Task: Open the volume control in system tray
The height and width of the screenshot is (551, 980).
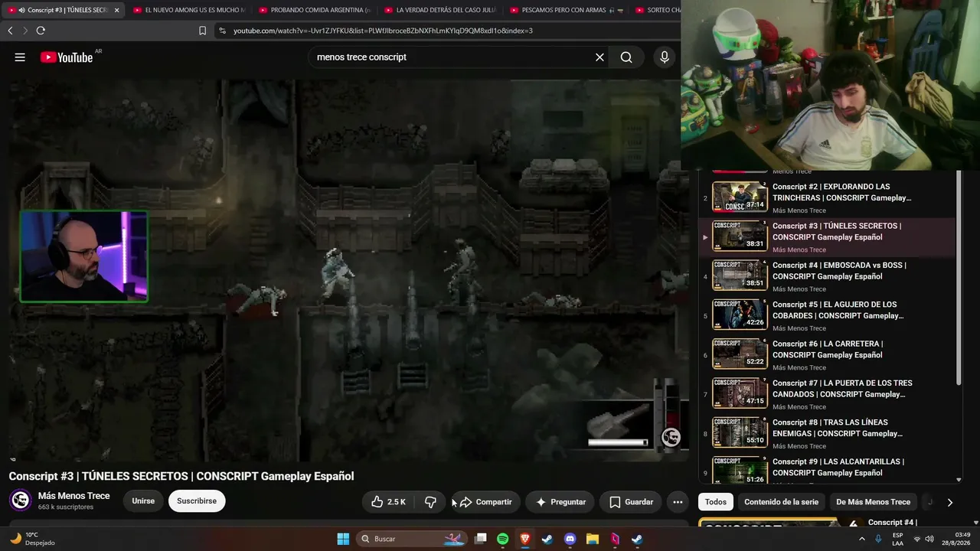Action: point(929,539)
